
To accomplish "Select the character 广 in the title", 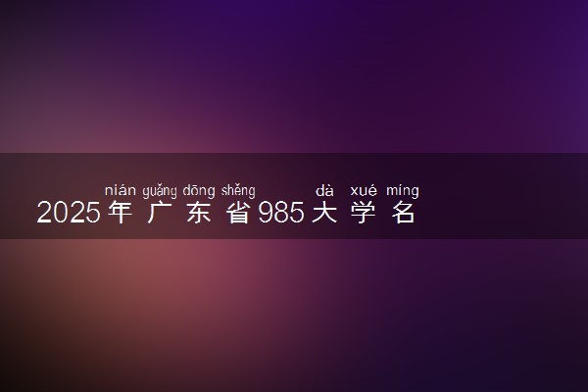I will tap(160, 213).
